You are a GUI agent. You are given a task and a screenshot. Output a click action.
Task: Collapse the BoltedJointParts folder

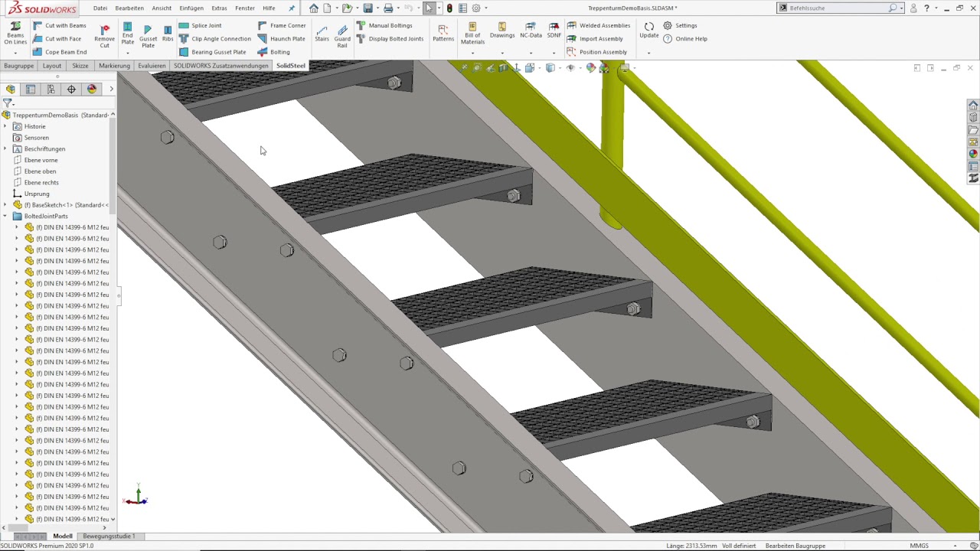5,216
